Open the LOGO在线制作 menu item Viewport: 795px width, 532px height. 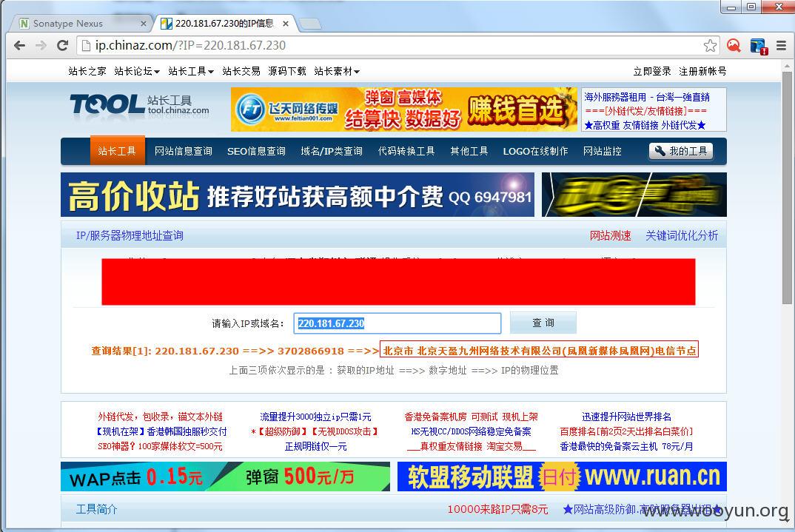(x=535, y=151)
